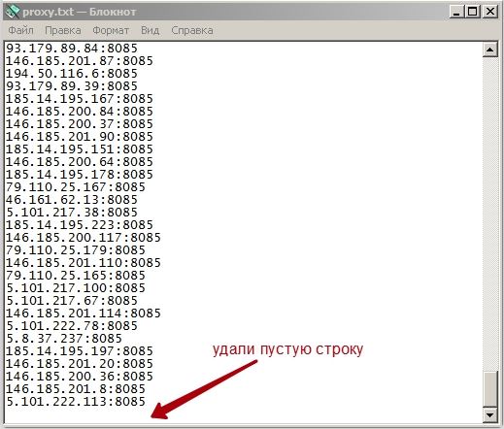The width and height of the screenshot is (504, 429).
Task: Click line 185.14.195.178:8085
Action: click(80, 175)
